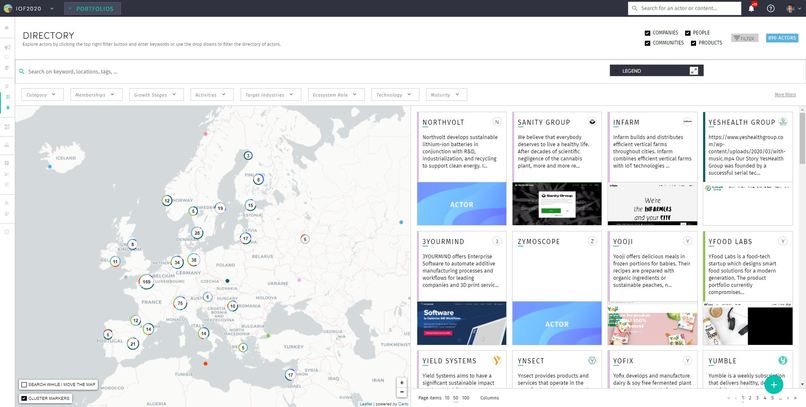Open the 21 cluster marker in Spain

point(133,344)
